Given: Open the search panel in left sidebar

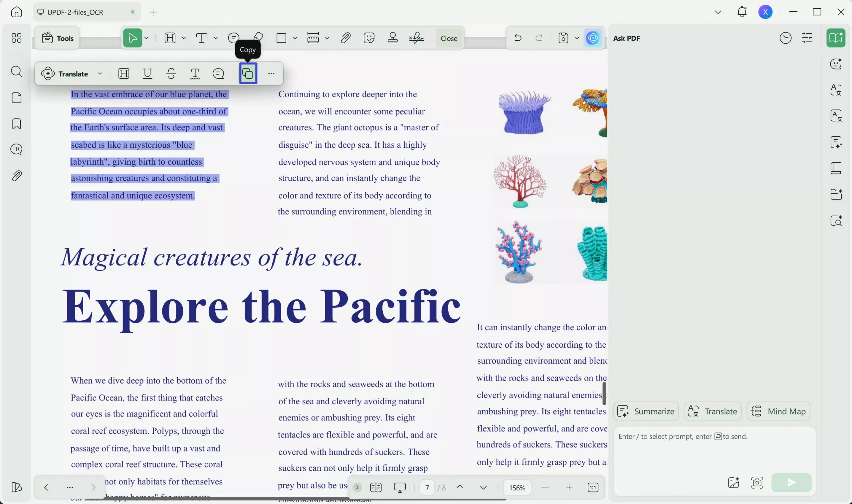Looking at the screenshot, I should tap(16, 71).
